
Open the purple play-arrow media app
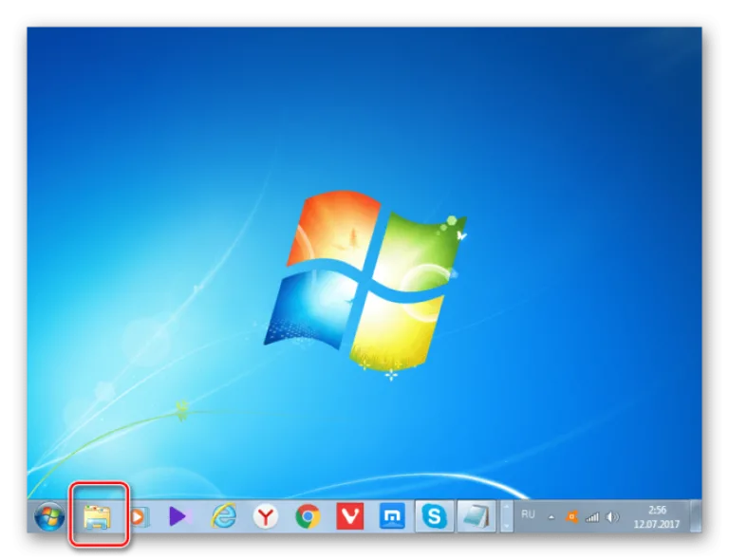coord(180,516)
